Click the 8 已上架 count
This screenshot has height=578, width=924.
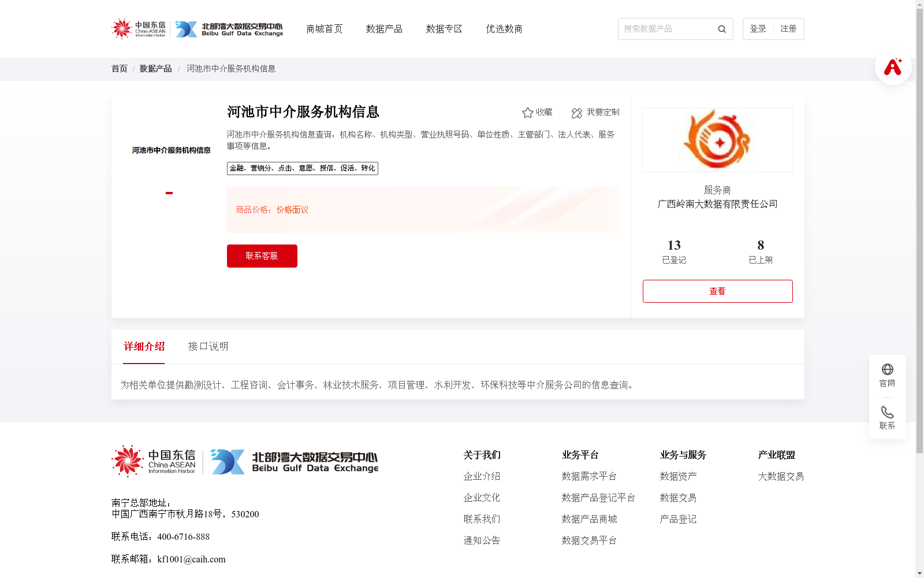761,252
